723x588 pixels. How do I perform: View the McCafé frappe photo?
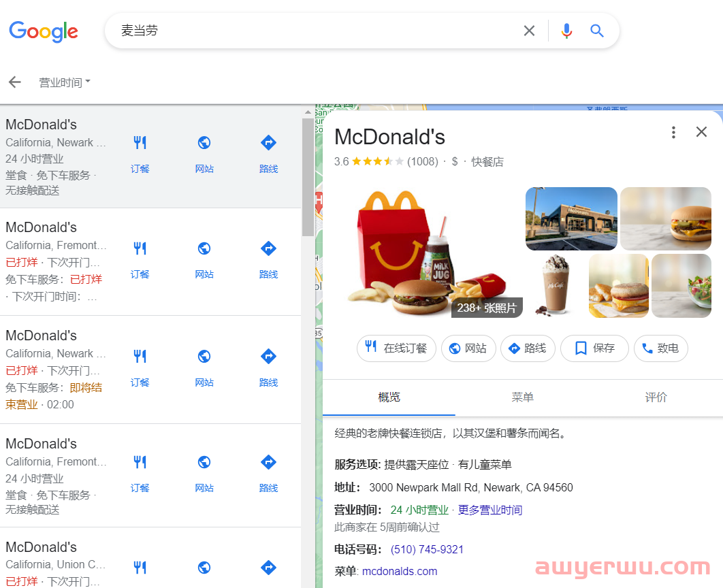[x=556, y=286]
